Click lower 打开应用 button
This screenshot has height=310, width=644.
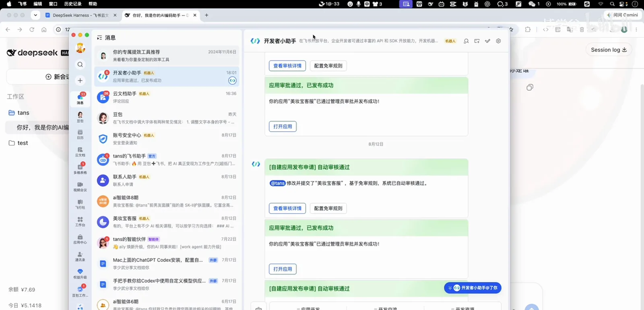(x=283, y=269)
